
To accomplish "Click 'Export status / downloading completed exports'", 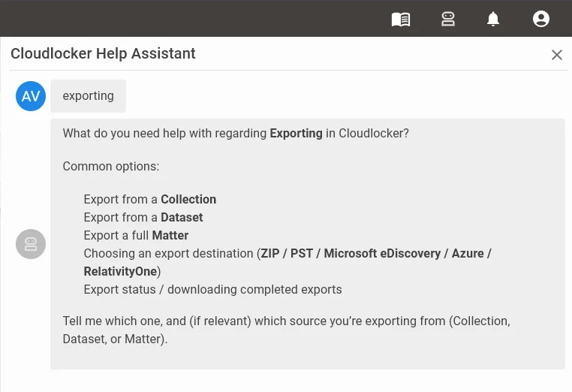I will coord(212,289).
